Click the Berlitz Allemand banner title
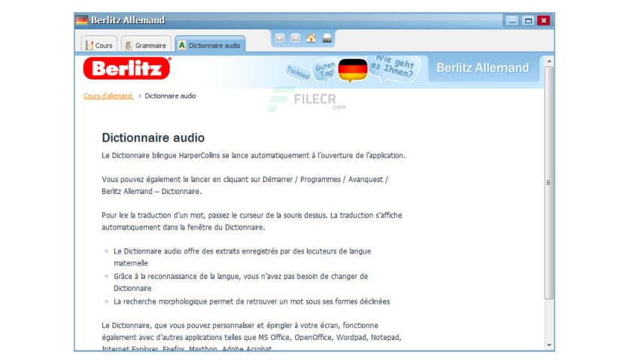Image resolution: width=629 pixels, height=364 pixels. pyautogui.click(x=482, y=68)
